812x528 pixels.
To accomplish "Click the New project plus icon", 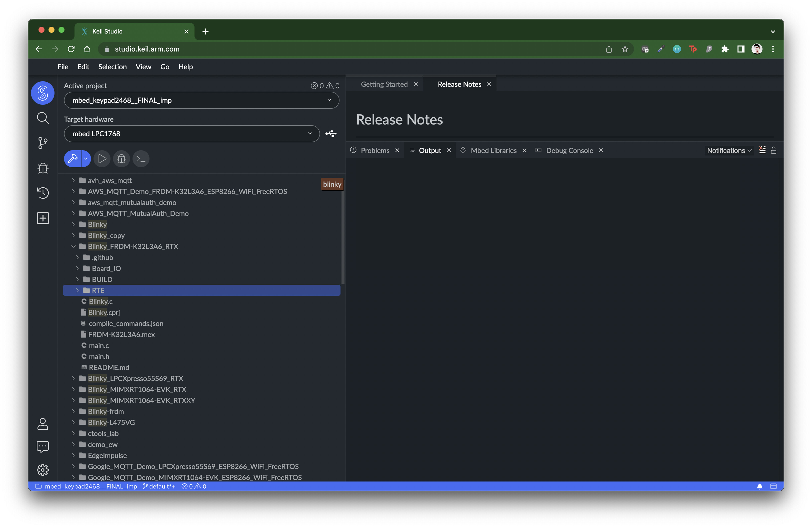I will tap(43, 218).
